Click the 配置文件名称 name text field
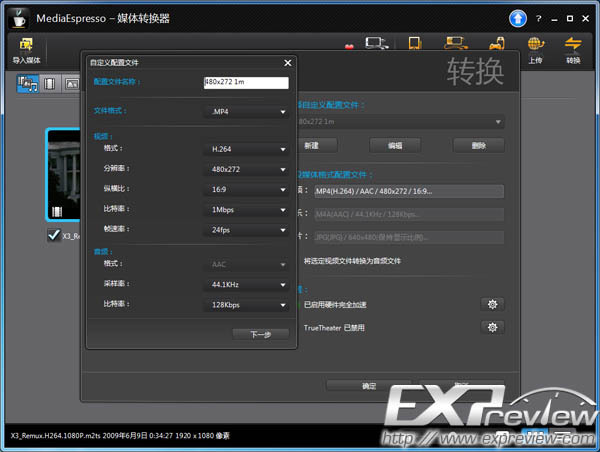This screenshot has width=600, height=452. pos(245,83)
